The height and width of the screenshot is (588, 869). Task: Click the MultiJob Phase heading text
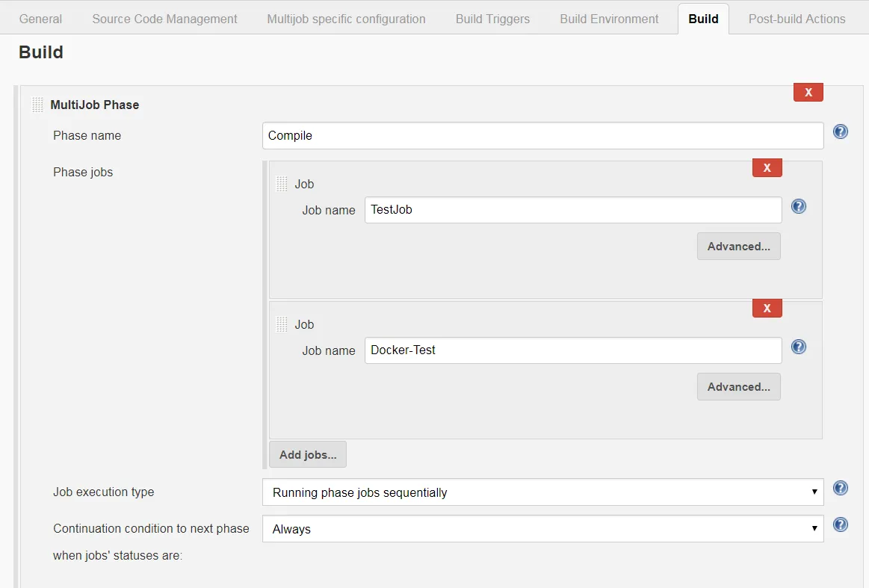tap(95, 105)
